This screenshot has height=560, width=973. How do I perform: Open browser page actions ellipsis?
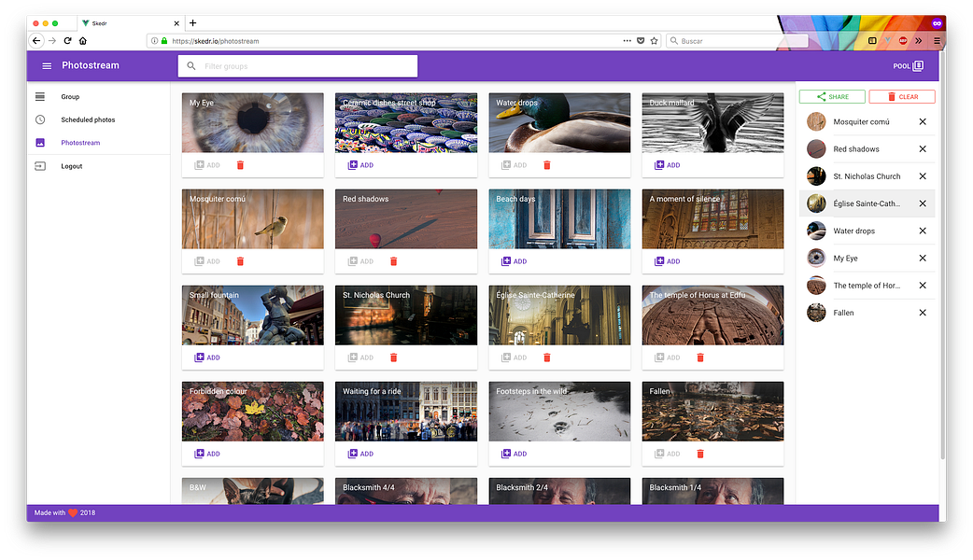(628, 41)
